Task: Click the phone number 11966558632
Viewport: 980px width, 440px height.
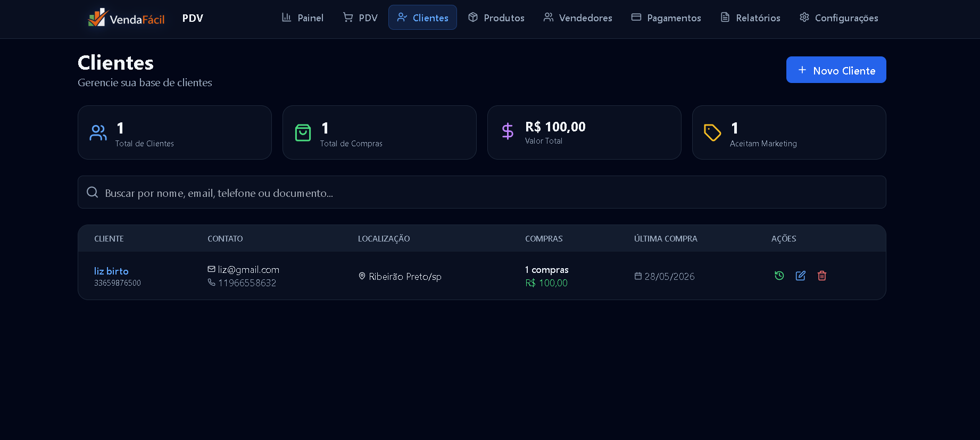Action: 247,283
